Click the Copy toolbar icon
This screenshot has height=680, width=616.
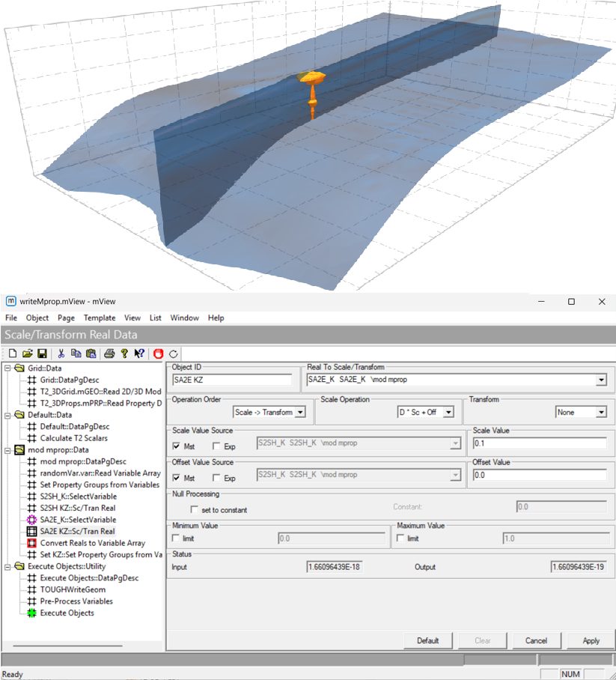coord(76,353)
